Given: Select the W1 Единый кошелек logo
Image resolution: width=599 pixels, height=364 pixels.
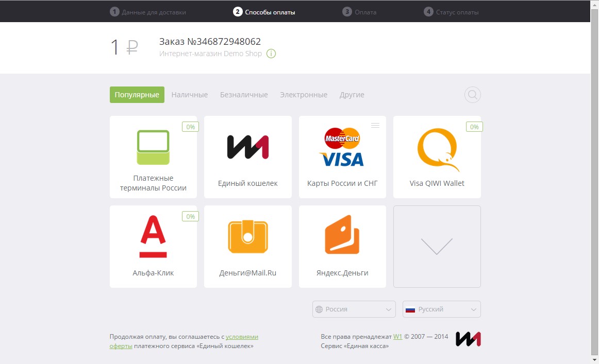Looking at the screenshot, I should coord(248,147).
